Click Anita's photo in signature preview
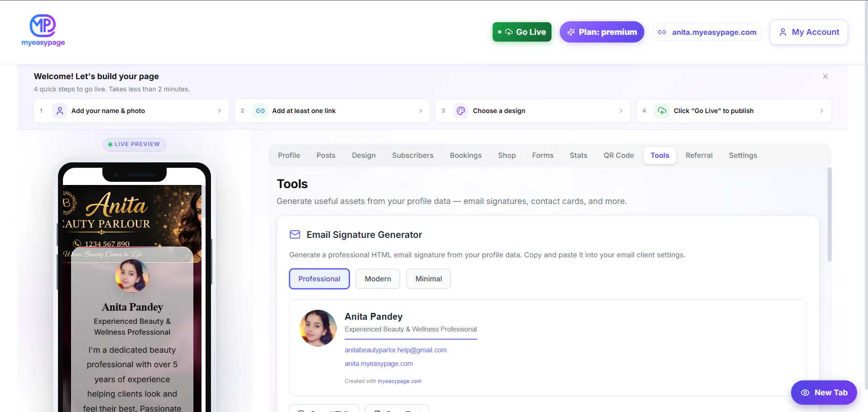 318,328
